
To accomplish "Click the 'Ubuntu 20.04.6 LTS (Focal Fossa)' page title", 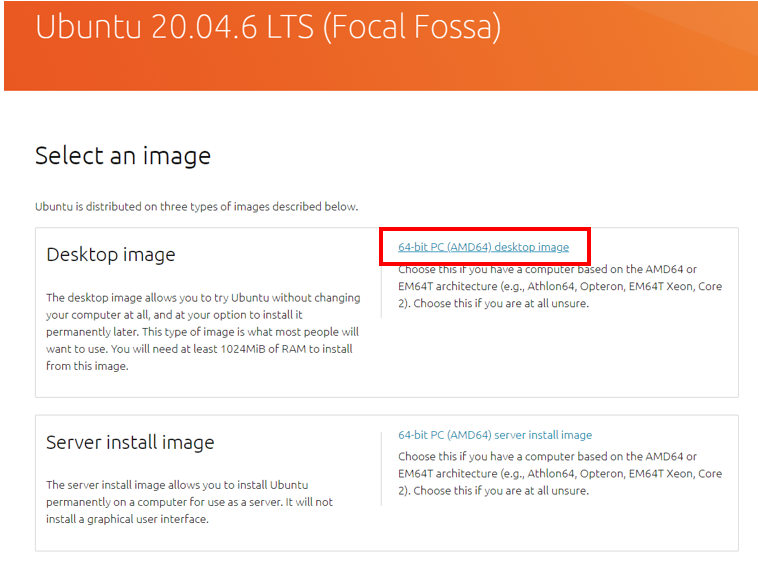I will (x=268, y=27).
